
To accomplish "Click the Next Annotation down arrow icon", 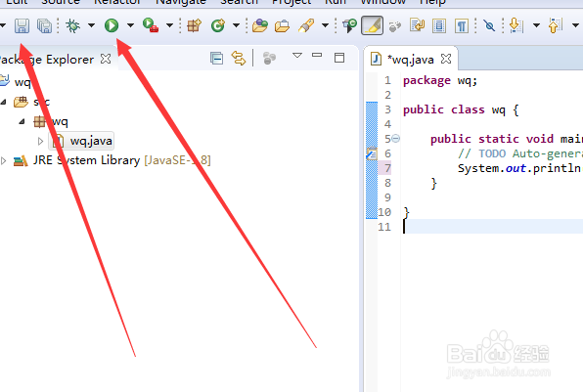I will coord(516,25).
